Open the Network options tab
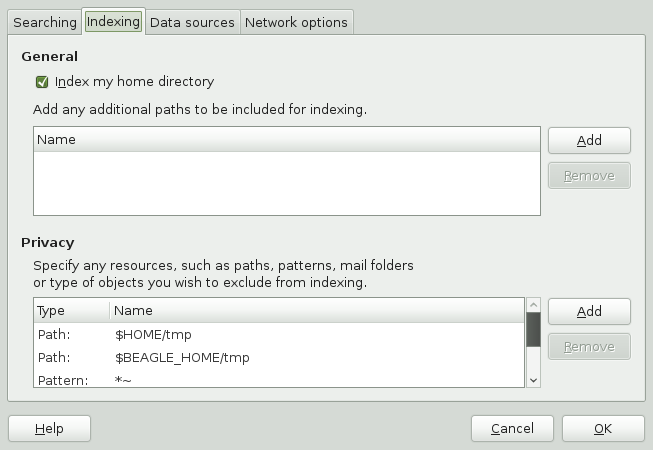This screenshot has width=653, height=450. 296,22
